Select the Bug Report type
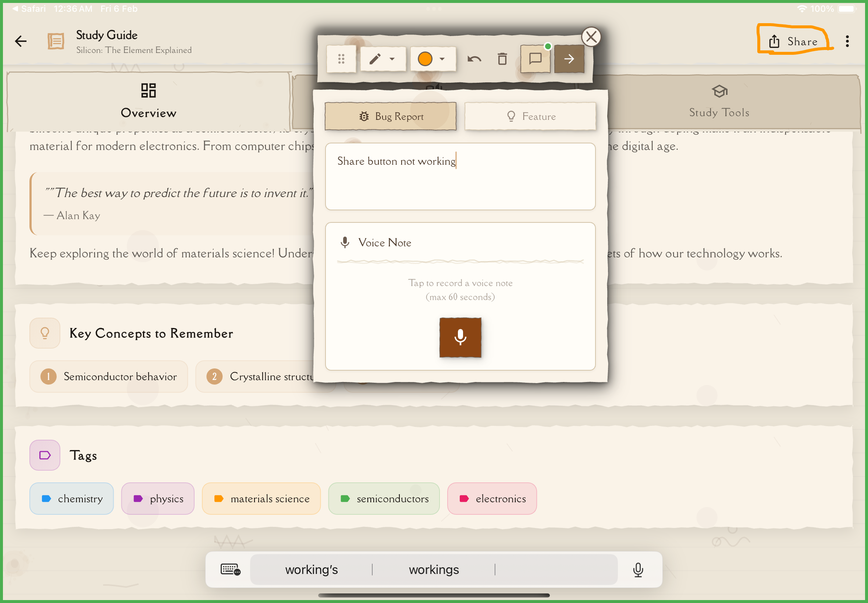 391,116
